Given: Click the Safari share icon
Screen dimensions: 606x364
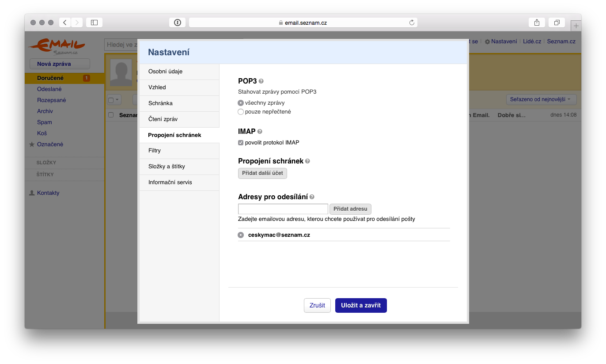Looking at the screenshot, I should point(537,23).
